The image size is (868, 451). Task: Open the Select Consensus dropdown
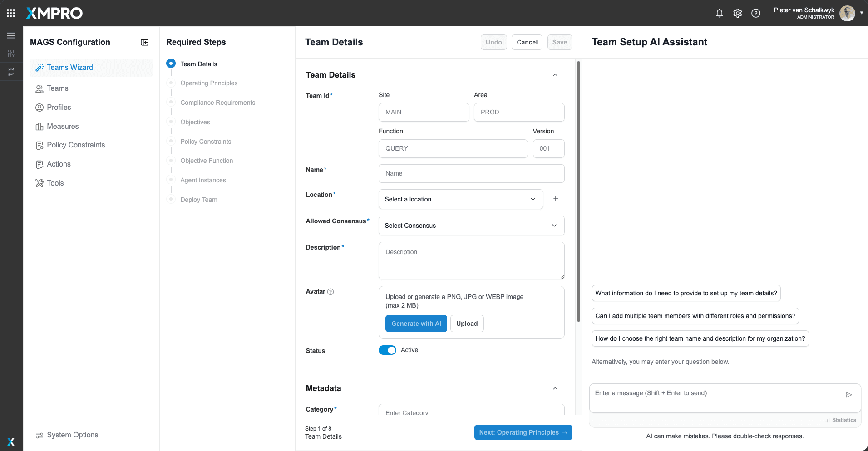click(x=471, y=225)
